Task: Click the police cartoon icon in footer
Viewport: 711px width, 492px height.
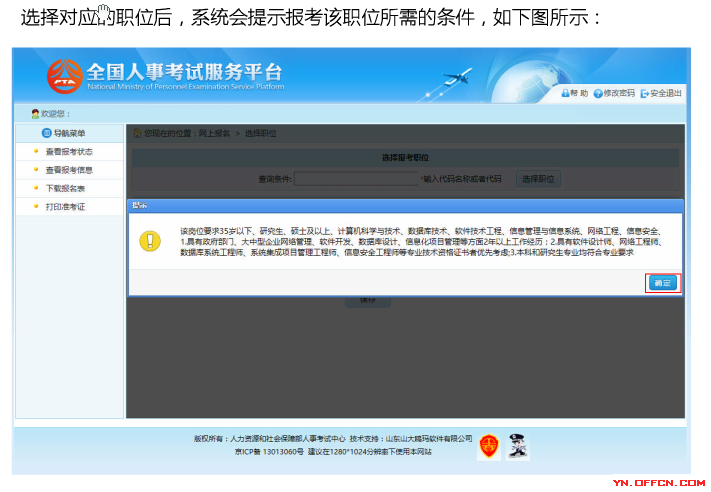Action: point(518,446)
